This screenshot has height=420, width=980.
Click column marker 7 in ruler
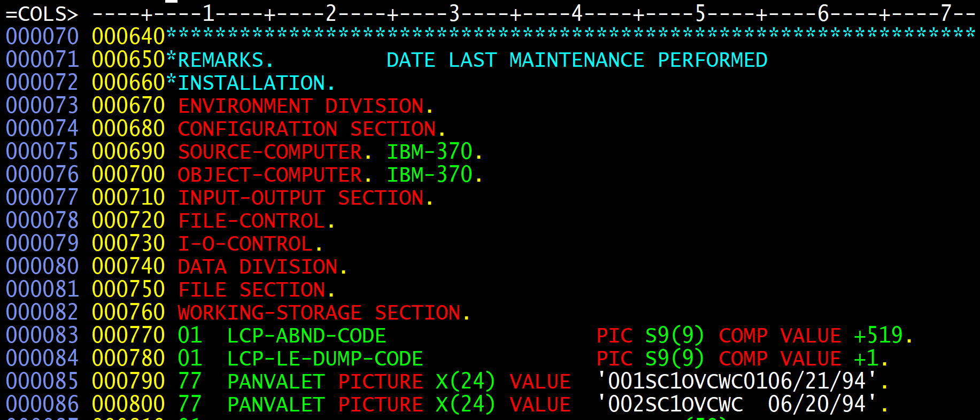(946, 14)
